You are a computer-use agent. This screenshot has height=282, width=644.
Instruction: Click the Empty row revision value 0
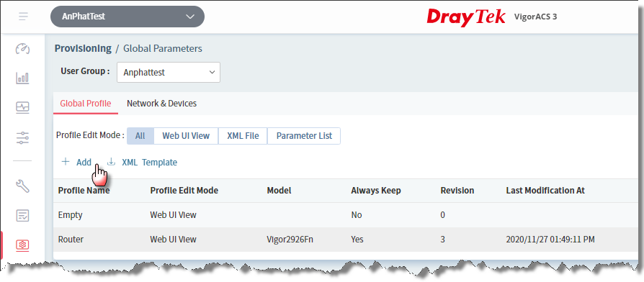443,215
